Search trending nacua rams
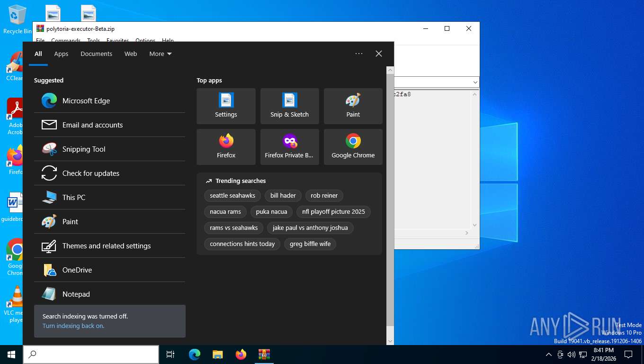This screenshot has height=364, width=644. click(x=225, y=212)
